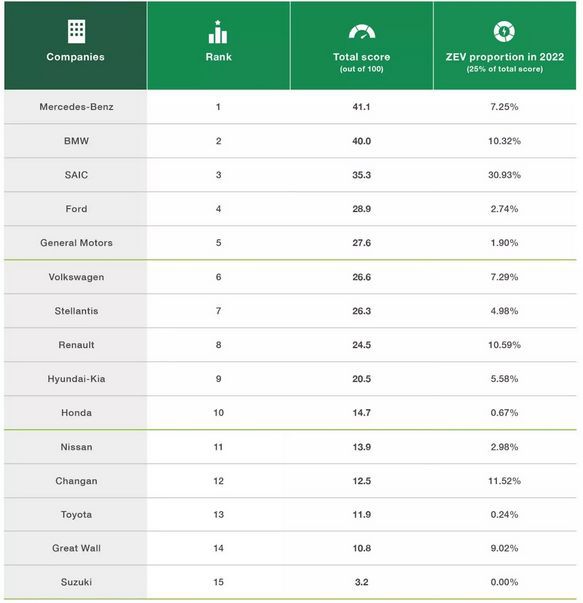
Task: Click the Total score header label
Action: 361,57
